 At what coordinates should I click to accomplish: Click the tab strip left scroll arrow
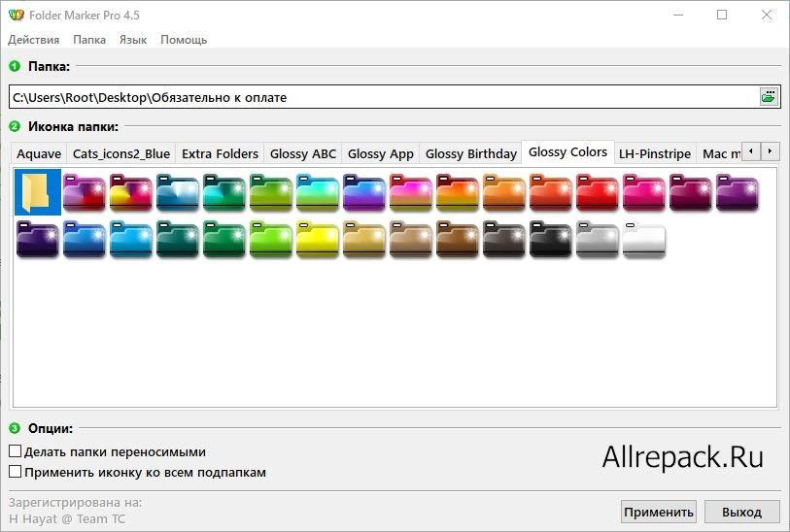tap(751, 151)
